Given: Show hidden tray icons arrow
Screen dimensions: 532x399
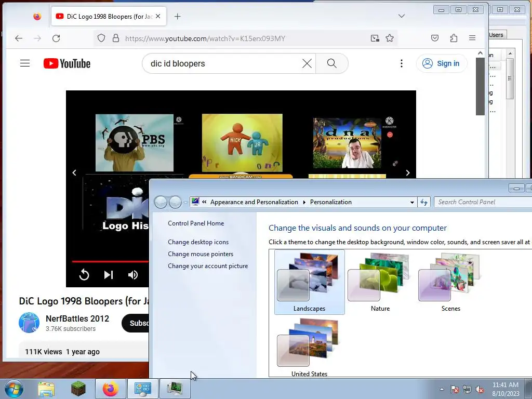Looking at the screenshot, I should 442,389.
